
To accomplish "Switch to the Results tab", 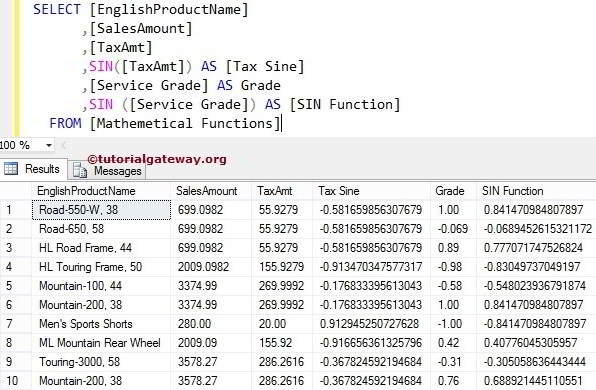I will [x=34, y=169].
